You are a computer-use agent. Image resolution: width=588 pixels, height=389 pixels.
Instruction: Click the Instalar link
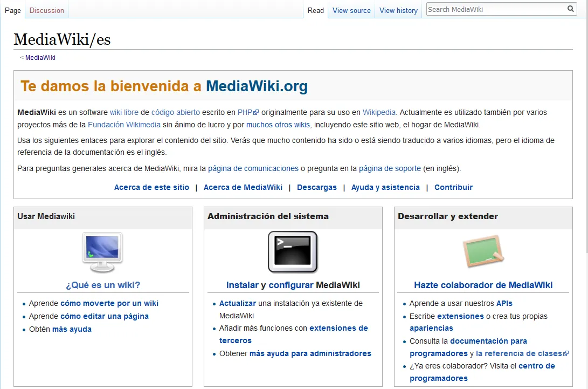(x=242, y=285)
